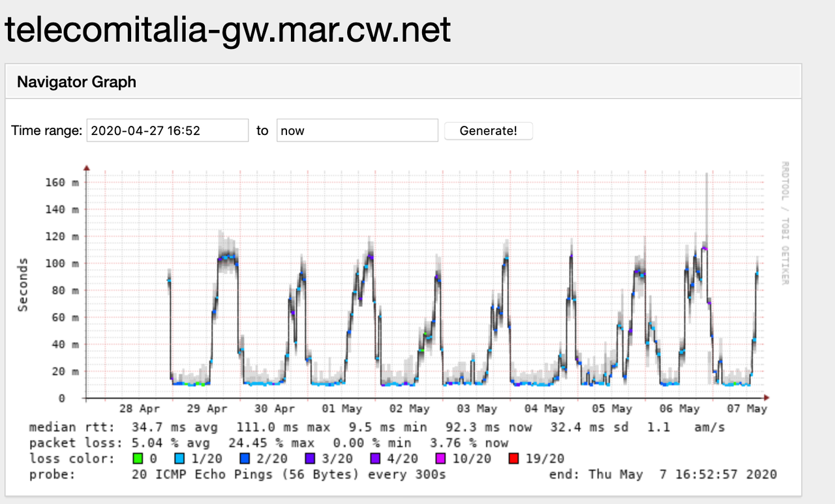Click the 24.45 % max packet loss value
Viewport: 835px width, 504px height.
272,443
